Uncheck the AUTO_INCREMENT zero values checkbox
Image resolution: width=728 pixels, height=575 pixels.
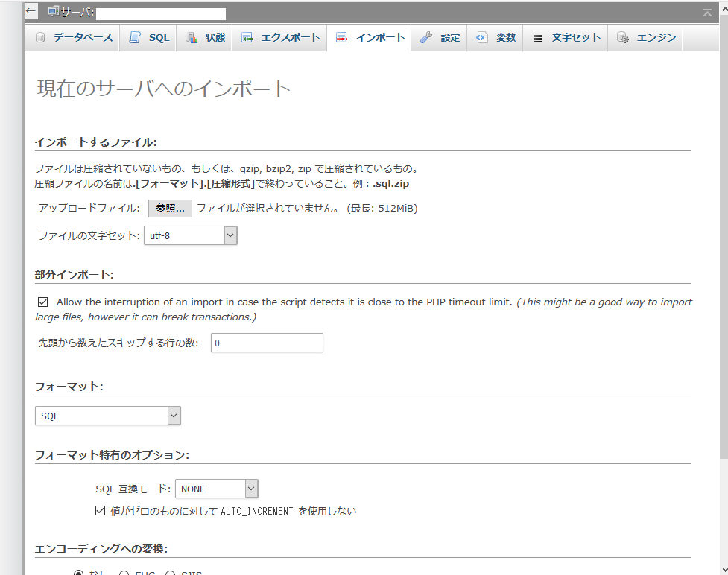(x=101, y=511)
